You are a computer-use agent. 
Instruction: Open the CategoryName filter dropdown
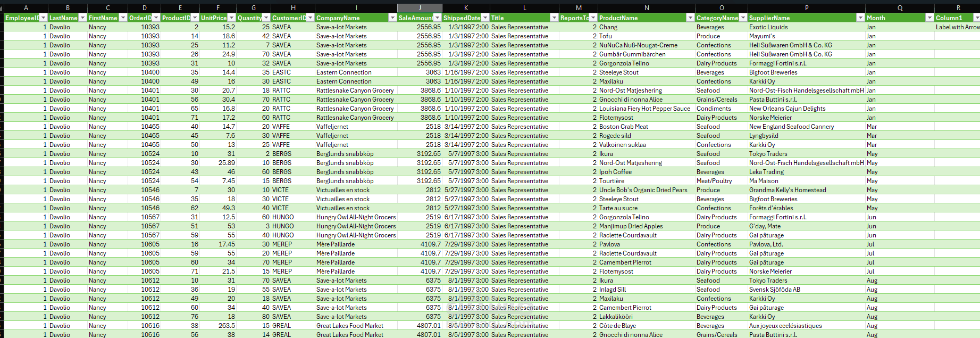pyautogui.click(x=743, y=18)
